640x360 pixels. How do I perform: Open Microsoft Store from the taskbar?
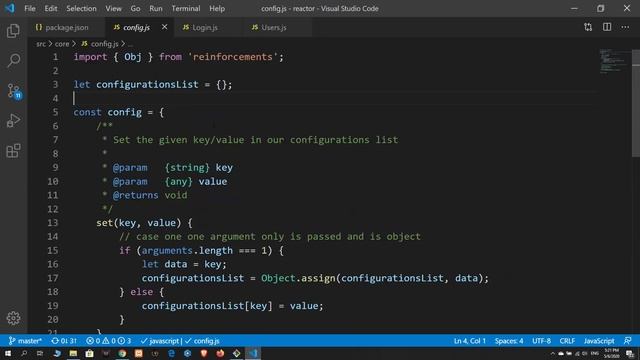[89, 353]
